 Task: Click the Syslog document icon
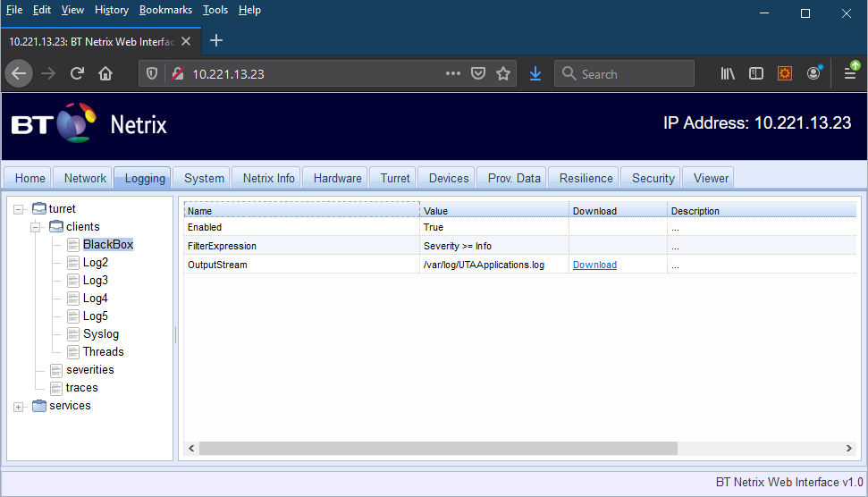(x=73, y=334)
